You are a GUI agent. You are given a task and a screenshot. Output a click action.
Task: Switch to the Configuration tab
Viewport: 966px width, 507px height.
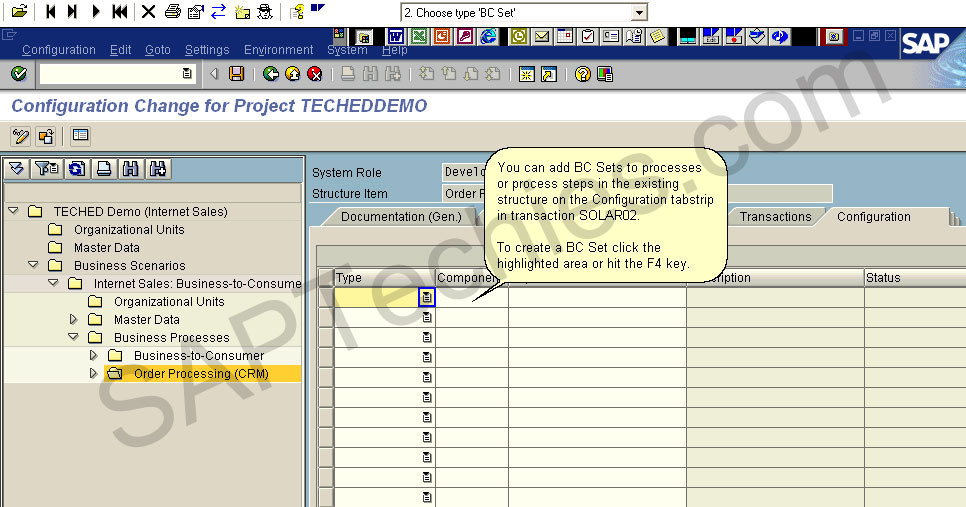coord(874,217)
